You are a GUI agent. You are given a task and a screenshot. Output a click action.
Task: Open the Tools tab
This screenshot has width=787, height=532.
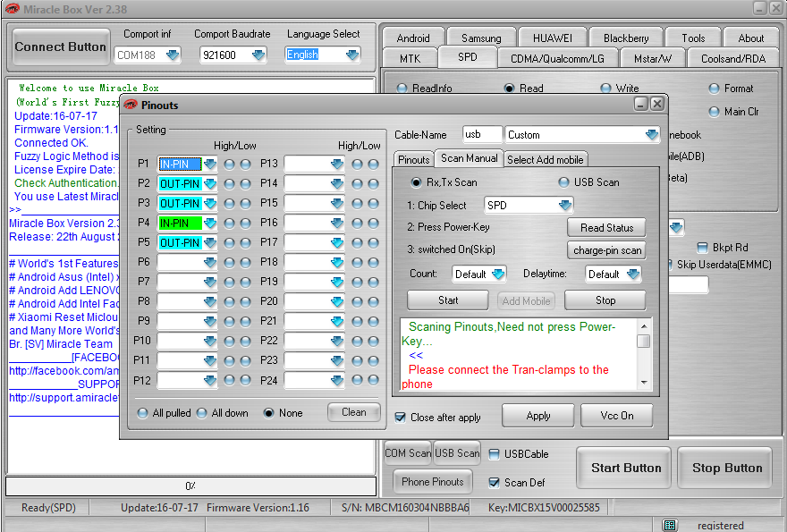point(693,38)
